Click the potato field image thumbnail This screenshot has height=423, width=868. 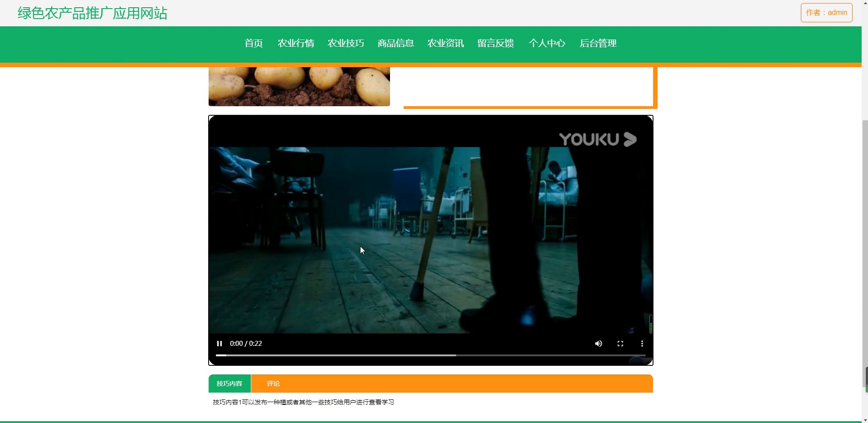pos(299,86)
